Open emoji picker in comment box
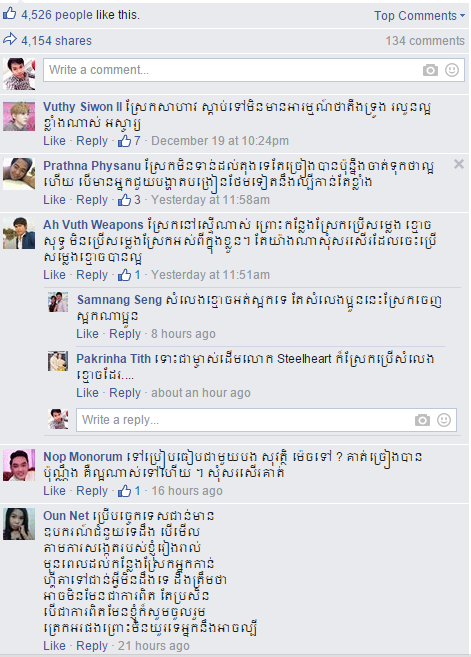The image size is (471, 657). pyautogui.click(x=452, y=70)
